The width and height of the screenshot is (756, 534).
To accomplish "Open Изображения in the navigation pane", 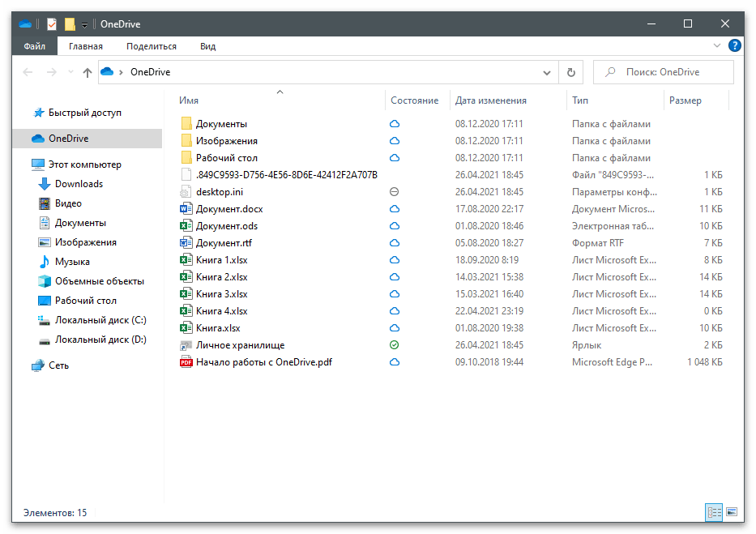I will coord(85,242).
